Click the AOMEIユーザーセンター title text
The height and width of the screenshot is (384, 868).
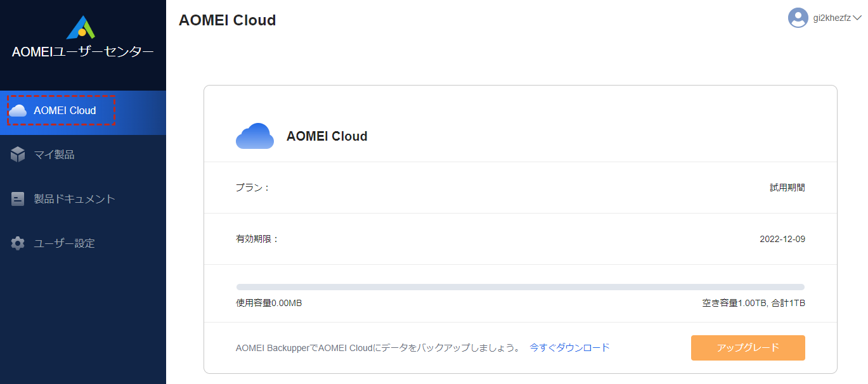click(x=82, y=52)
